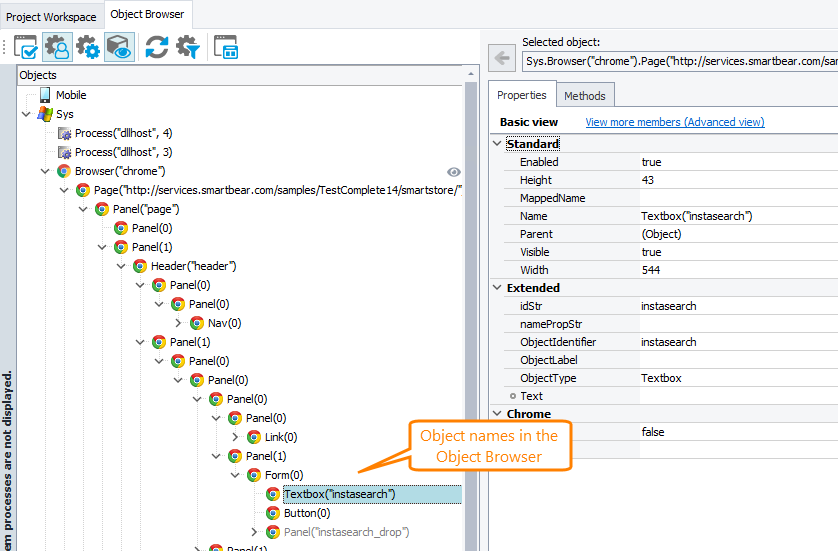The height and width of the screenshot is (551, 838).
Task: Click the gear-with-funnel filter icon
Action: pyautogui.click(x=188, y=47)
